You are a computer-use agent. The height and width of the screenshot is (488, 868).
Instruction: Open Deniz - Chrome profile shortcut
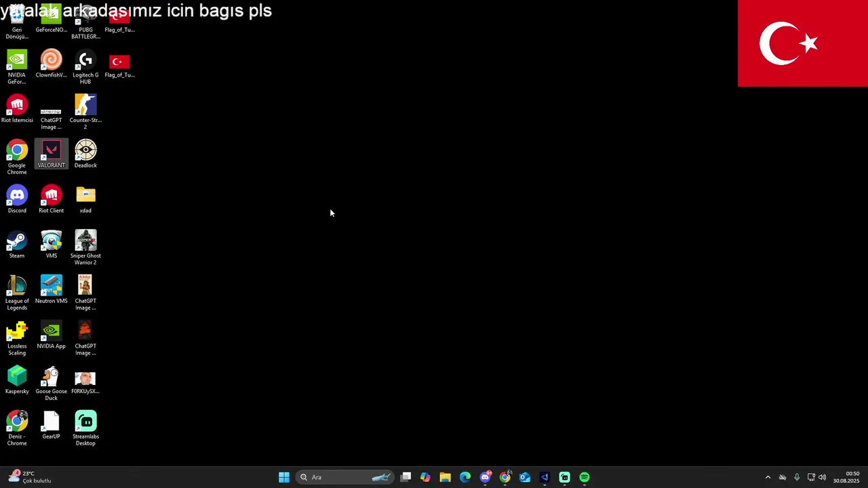pyautogui.click(x=17, y=428)
